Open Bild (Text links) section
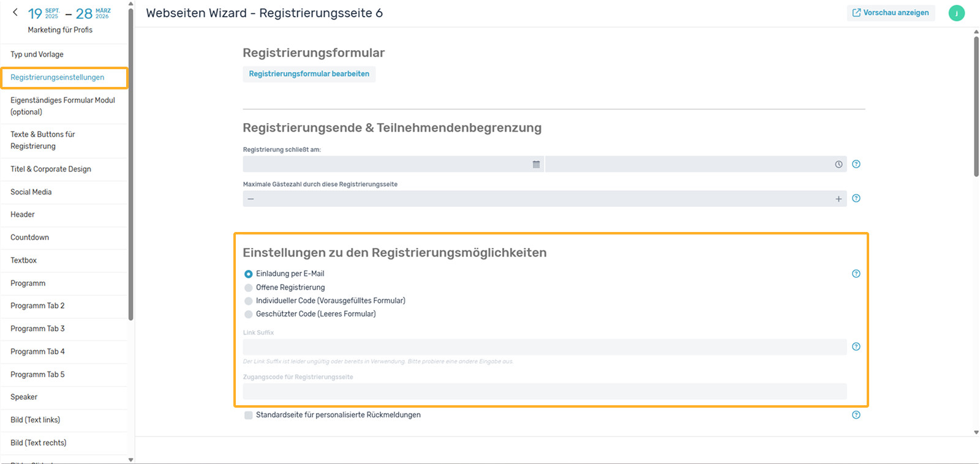980x464 pixels. [x=64, y=420]
